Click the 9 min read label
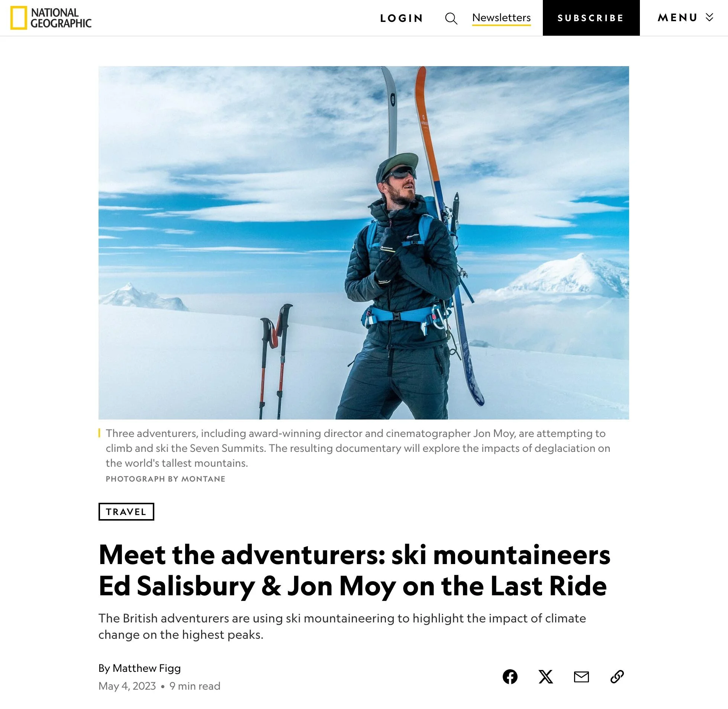The image size is (728, 709). click(x=195, y=686)
